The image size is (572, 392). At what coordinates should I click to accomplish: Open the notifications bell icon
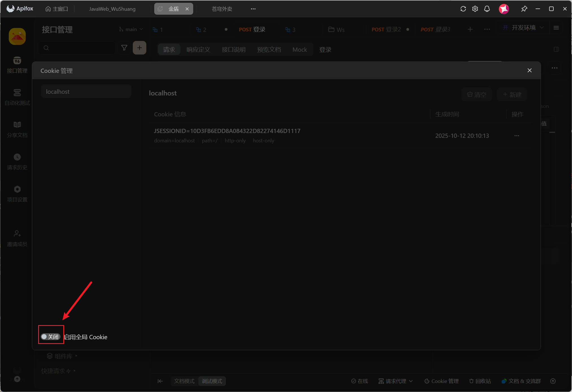click(x=487, y=9)
